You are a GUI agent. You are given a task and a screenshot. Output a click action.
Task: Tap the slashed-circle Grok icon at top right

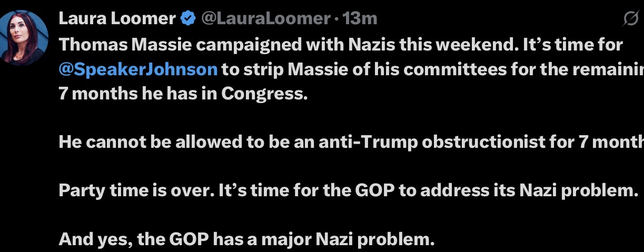click(x=630, y=20)
